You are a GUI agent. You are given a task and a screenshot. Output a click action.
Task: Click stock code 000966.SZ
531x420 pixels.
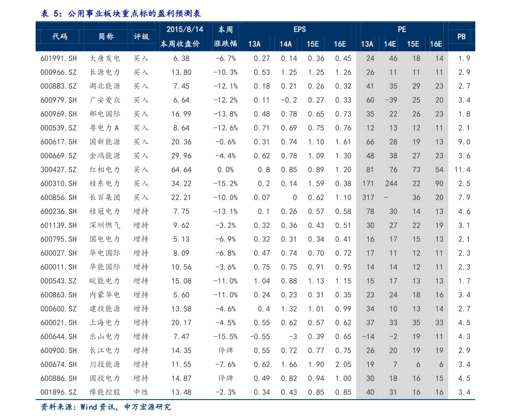pos(58,72)
